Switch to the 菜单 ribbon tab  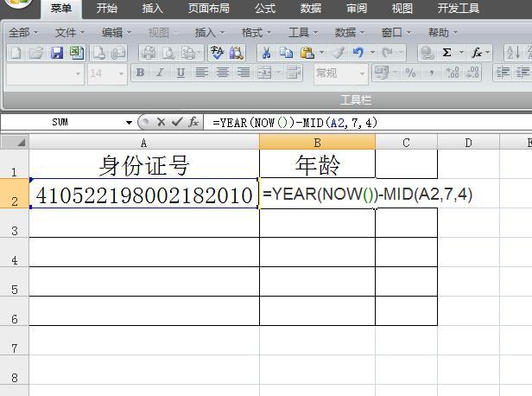click(61, 9)
